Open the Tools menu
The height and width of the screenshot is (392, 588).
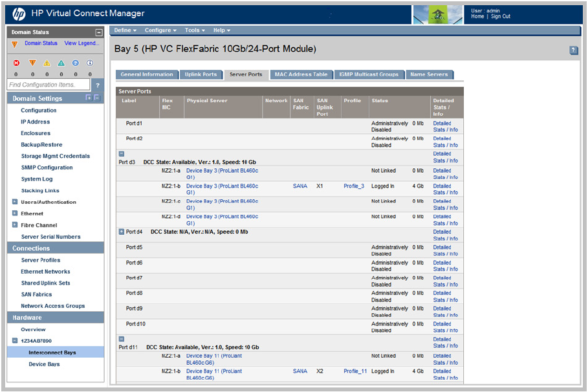(195, 30)
